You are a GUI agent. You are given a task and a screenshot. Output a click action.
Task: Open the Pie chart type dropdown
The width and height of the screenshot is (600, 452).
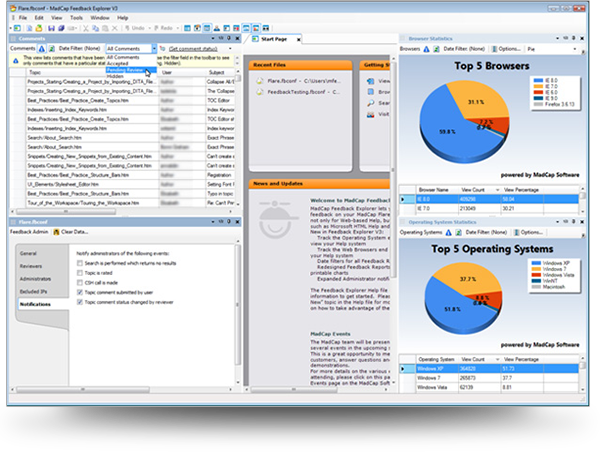point(574,49)
